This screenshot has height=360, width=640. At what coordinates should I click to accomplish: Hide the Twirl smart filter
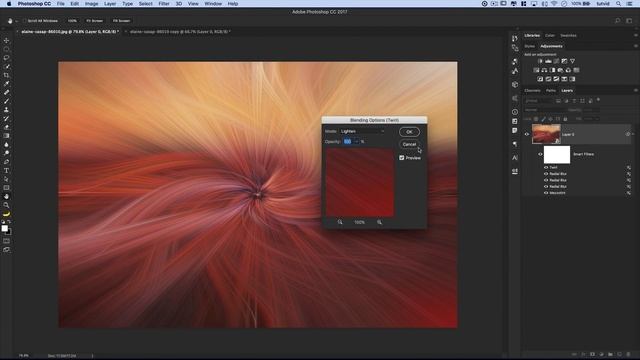click(546, 168)
